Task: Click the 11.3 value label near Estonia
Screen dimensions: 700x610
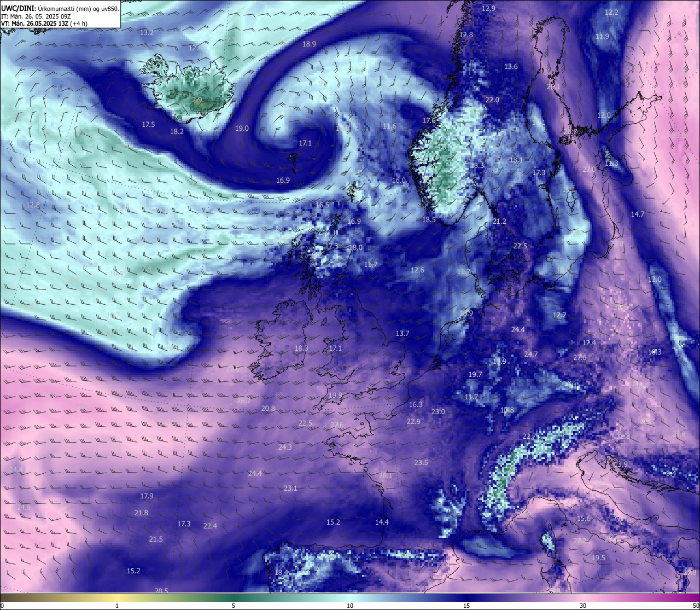Action: click(611, 164)
